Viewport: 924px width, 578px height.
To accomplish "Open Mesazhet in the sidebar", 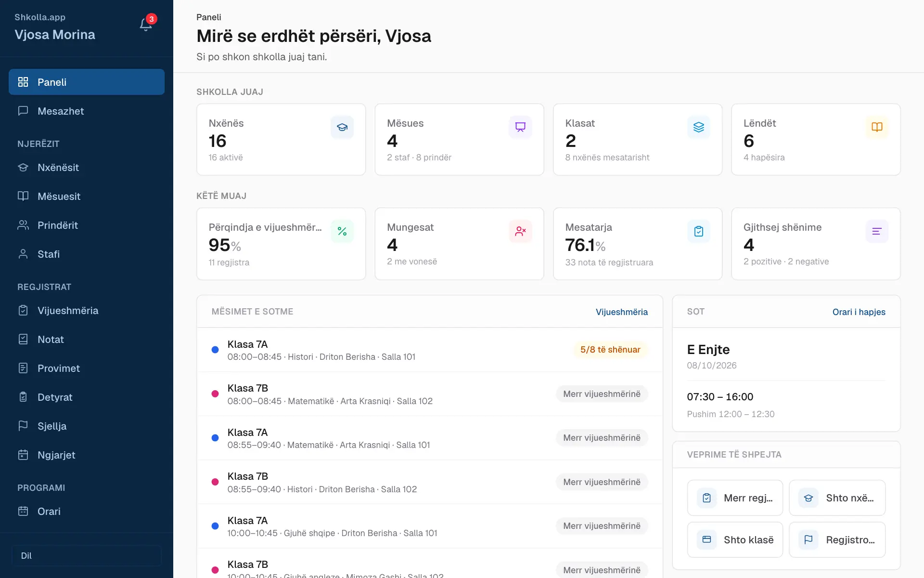I will click(87, 111).
